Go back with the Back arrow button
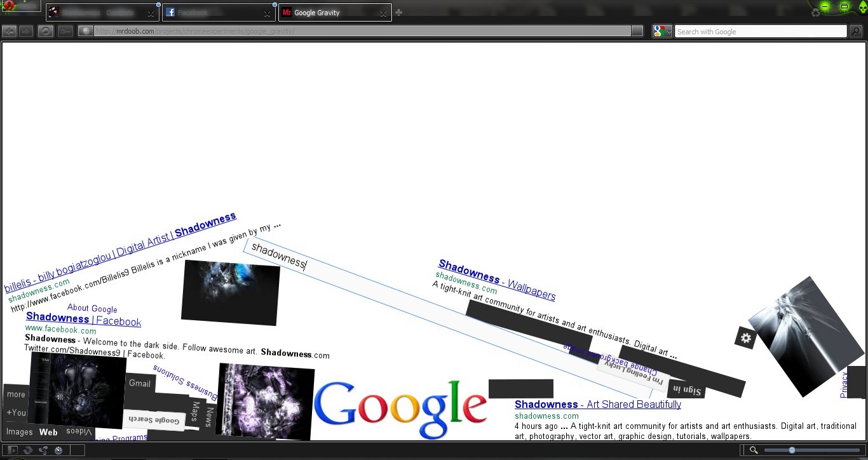 point(10,31)
